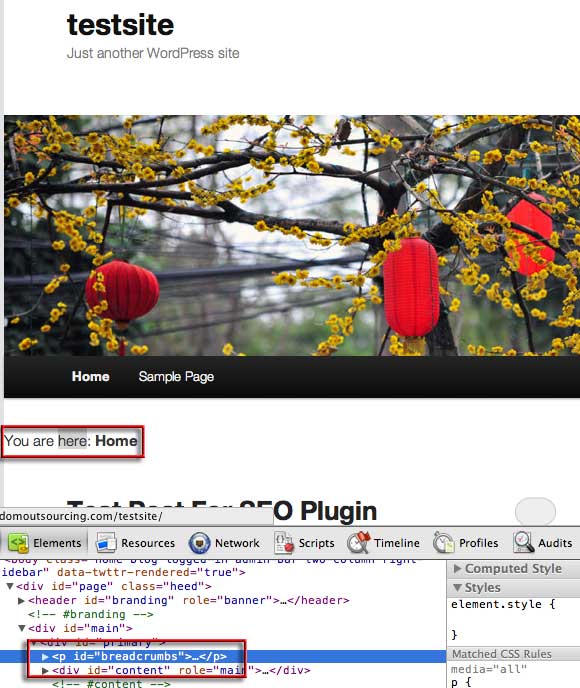
Task: Click the Home breadcrumb text
Action: 116,441
